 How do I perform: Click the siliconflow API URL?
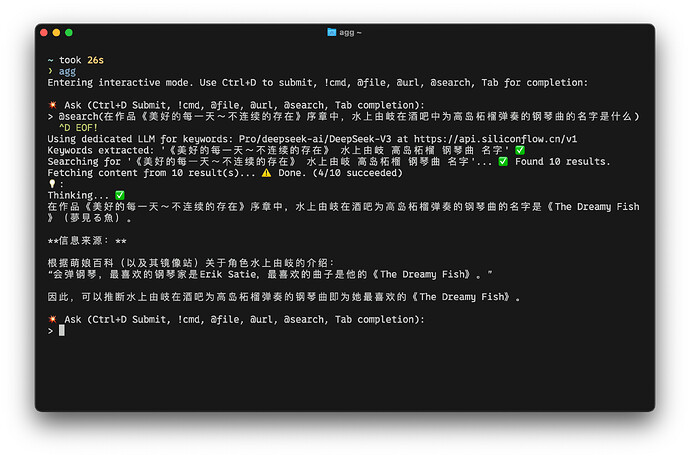(x=495, y=139)
